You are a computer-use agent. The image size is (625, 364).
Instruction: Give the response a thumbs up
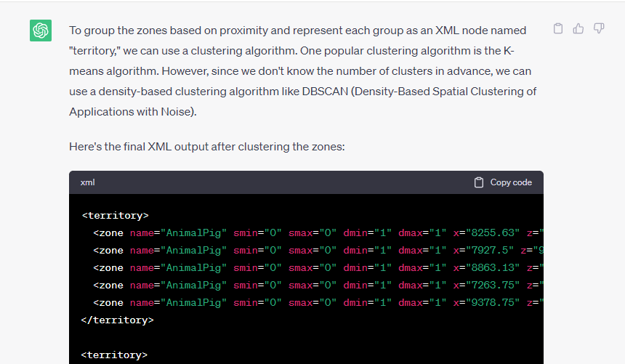(x=578, y=28)
